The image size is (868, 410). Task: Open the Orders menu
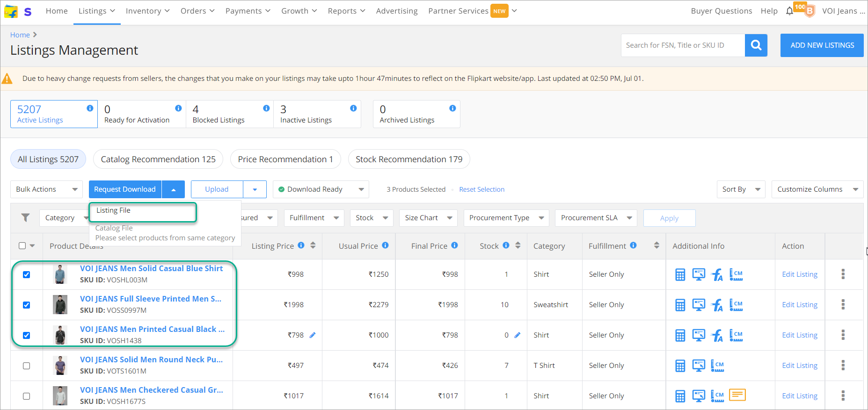point(197,11)
